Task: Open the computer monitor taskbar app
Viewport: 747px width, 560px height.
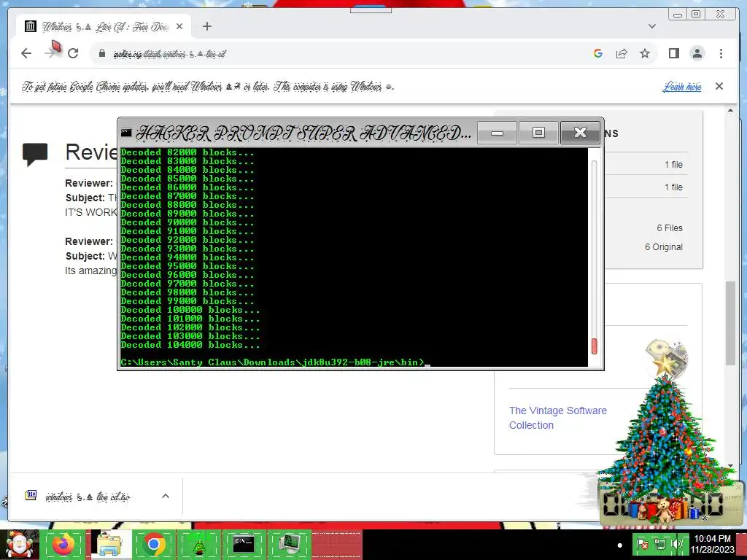Action: pos(289,545)
